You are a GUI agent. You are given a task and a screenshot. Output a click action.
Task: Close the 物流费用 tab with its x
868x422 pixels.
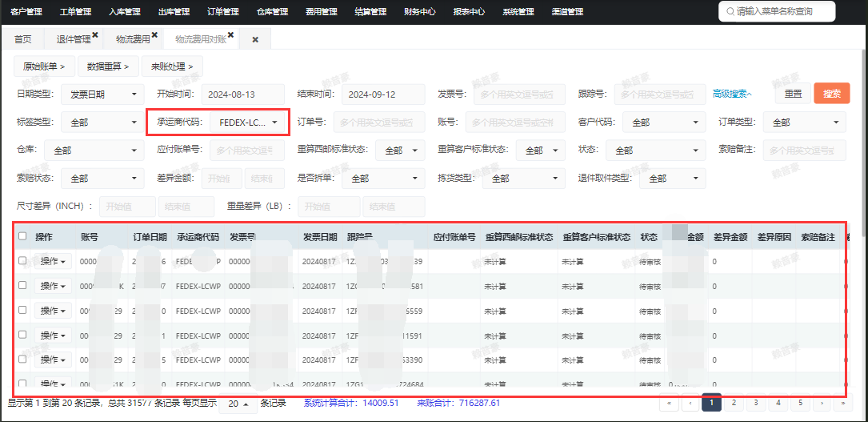(x=154, y=35)
